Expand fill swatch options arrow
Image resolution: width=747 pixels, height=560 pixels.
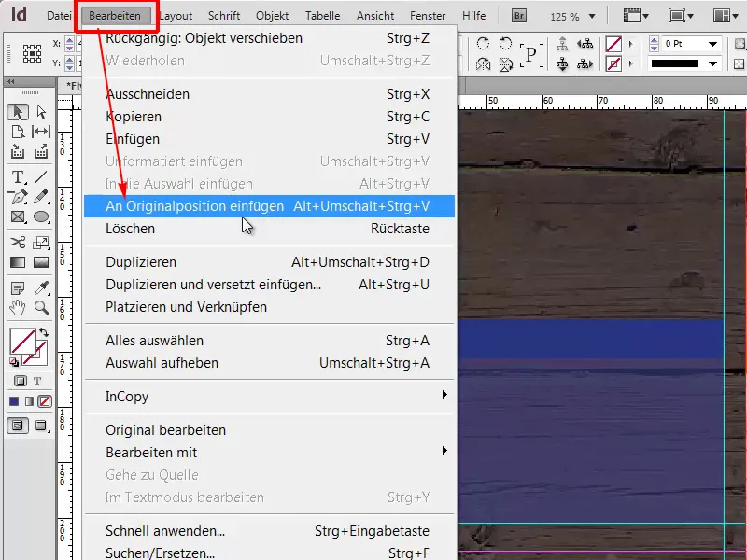tap(631, 44)
